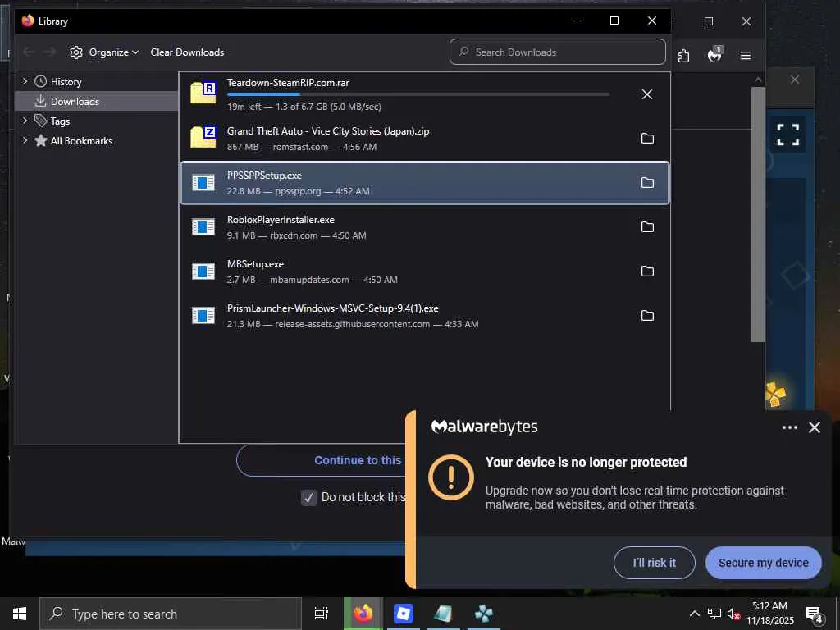Select the PrismLauncher-Windows-MSVC-Setup download entry
Viewport: 840px width, 630px height.
(425, 316)
